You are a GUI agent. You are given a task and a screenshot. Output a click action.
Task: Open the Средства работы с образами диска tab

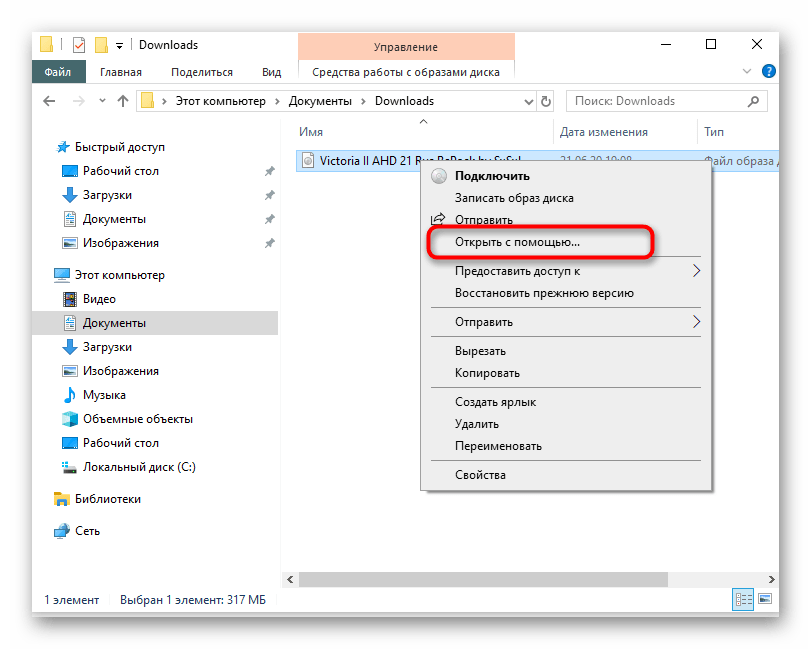(406, 72)
